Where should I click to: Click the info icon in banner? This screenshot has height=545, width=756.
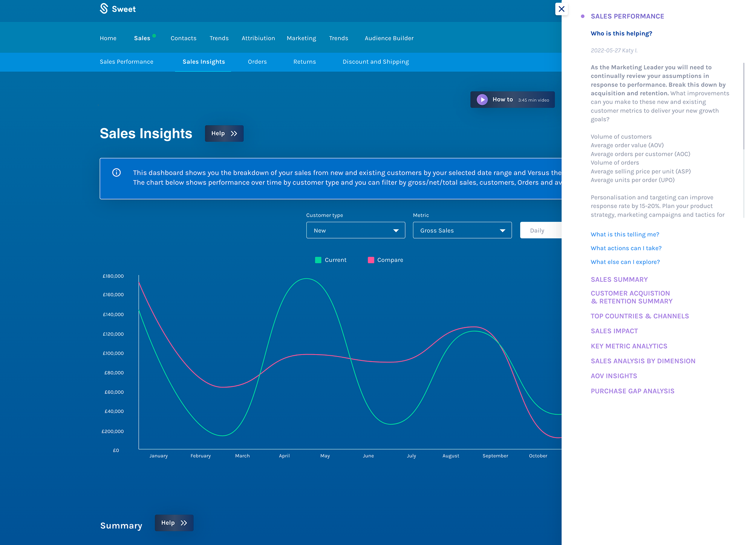pyautogui.click(x=117, y=173)
